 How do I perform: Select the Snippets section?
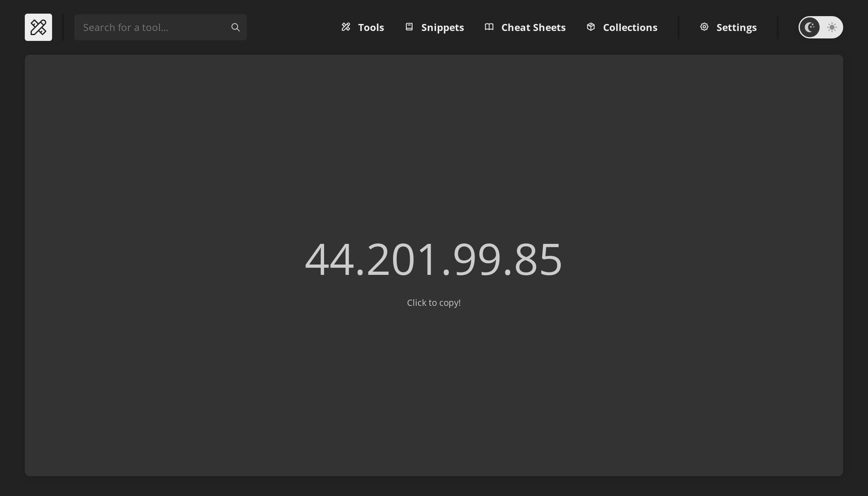442,27
